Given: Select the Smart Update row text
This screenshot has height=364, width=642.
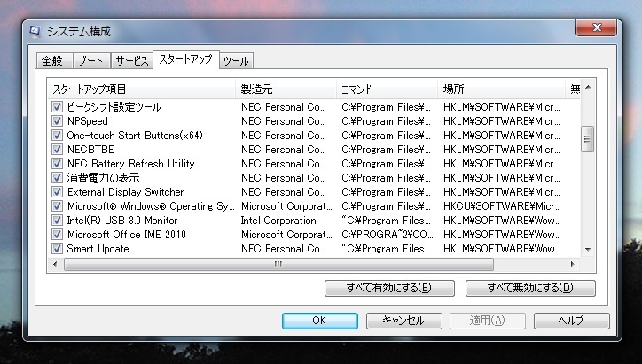Looking at the screenshot, I should point(98,249).
